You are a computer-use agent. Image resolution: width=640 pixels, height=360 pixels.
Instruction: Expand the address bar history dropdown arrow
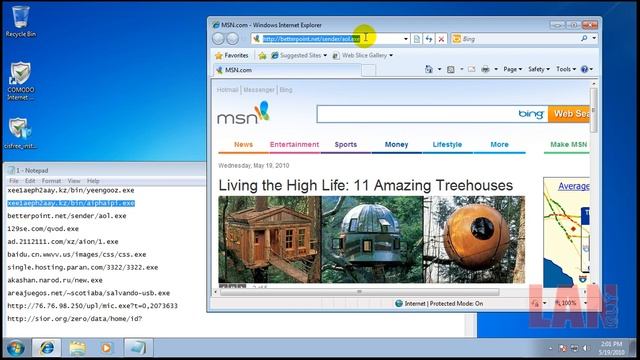click(x=406, y=39)
